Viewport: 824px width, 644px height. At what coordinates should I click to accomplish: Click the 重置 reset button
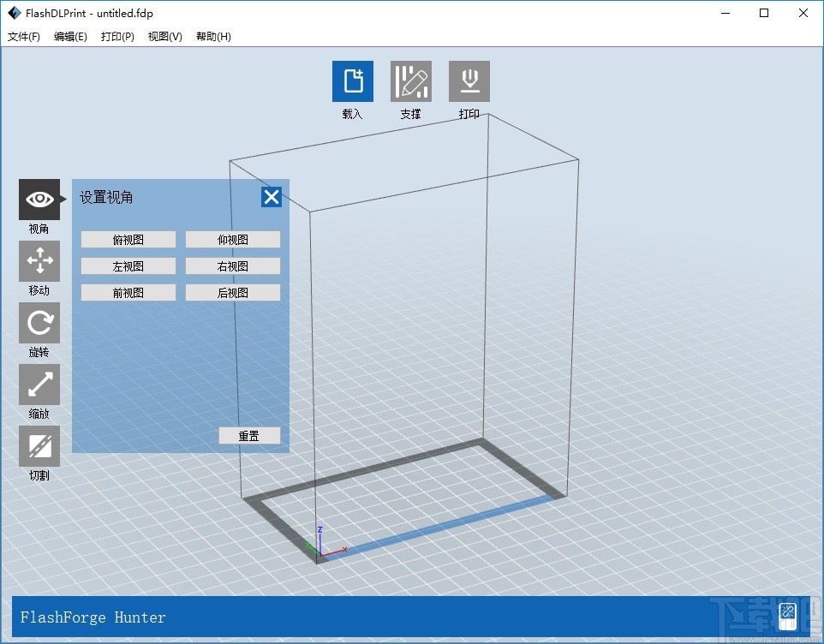point(249,435)
